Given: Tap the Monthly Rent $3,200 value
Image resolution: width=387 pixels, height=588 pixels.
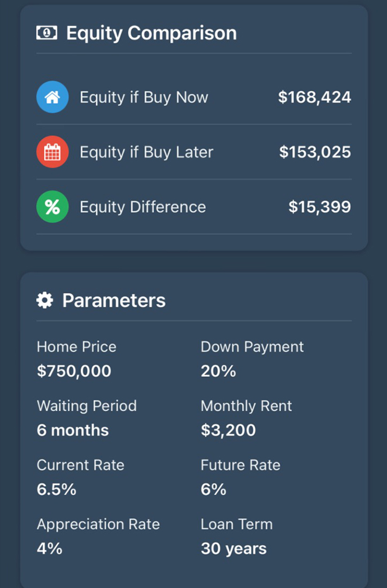Looking at the screenshot, I should click(228, 430).
